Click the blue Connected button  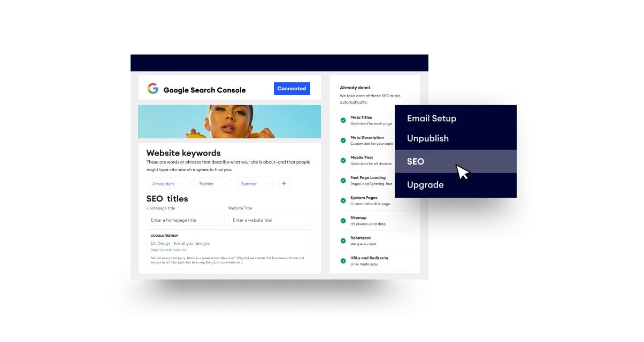(x=292, y=89)
